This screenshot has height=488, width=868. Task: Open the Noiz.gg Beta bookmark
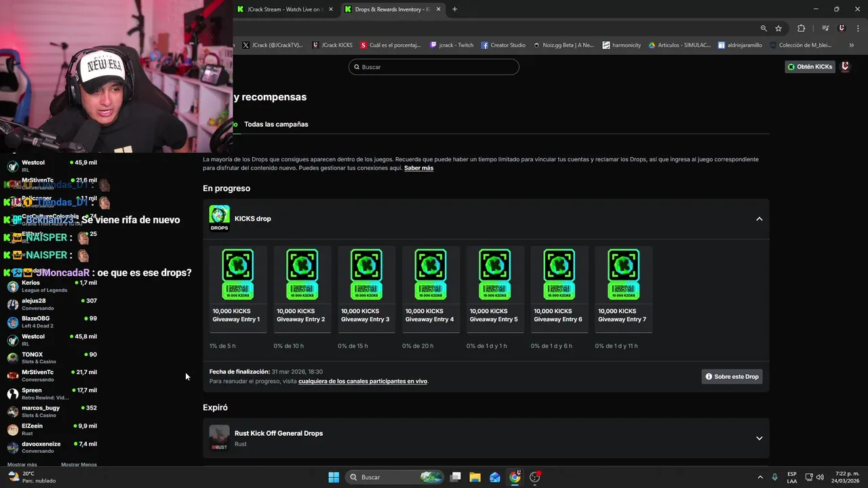click(x=564, y=45)
